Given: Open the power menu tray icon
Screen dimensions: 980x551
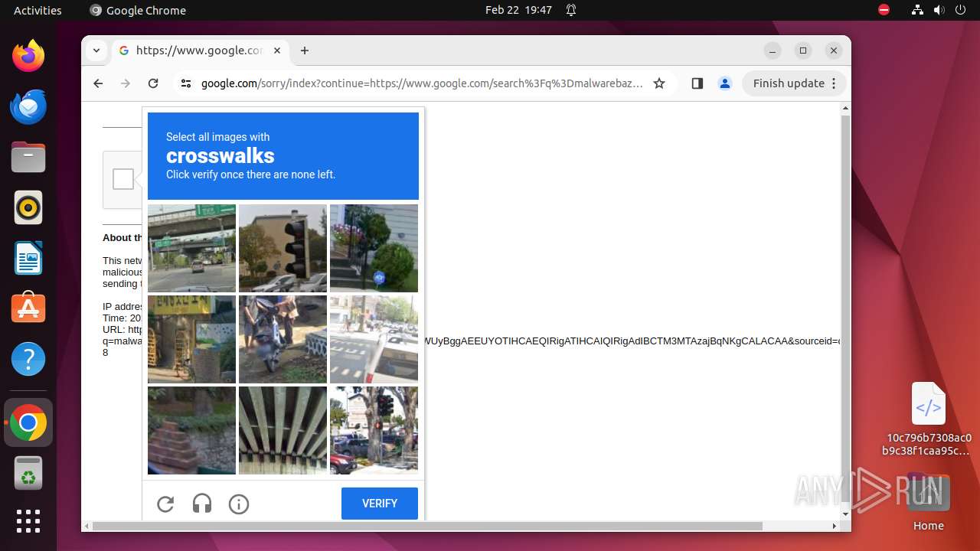Looking at the screenshot, I should pos(960,10).
